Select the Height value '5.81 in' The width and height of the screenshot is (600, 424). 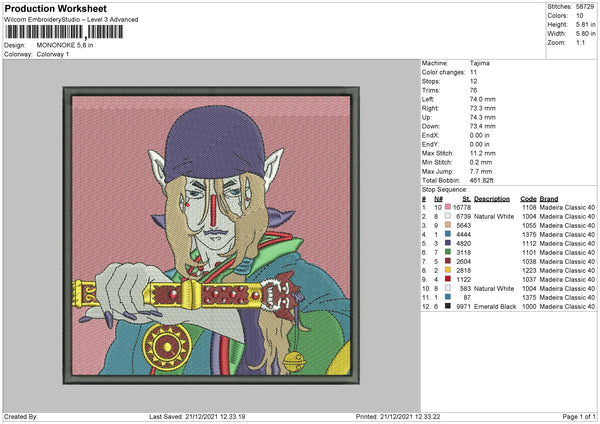pos(585,24)
